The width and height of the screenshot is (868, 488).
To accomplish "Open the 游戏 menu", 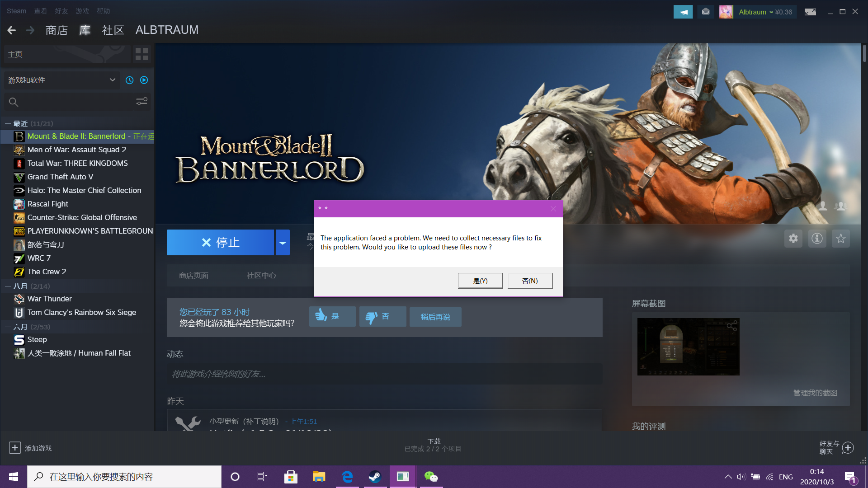I will [x=82, y=11].
